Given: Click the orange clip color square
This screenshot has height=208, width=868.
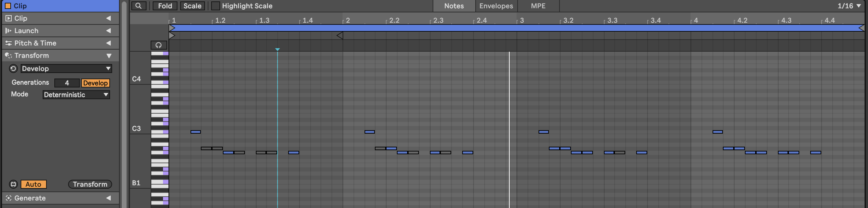Looking at the screenshot, I should (x=8, y=6).
